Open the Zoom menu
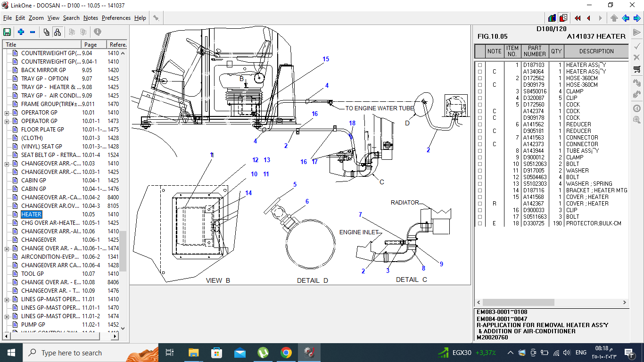The height and width of the screenshot is (362, 644). (36, 18)
